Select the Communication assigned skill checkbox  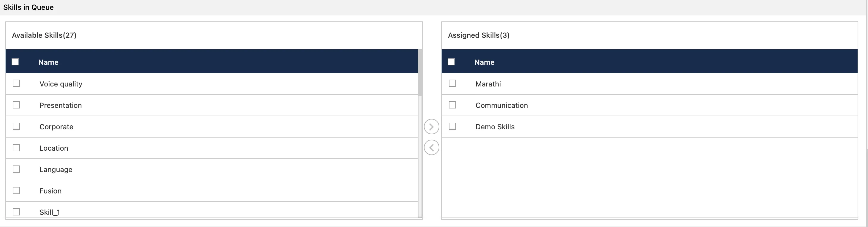452,105
